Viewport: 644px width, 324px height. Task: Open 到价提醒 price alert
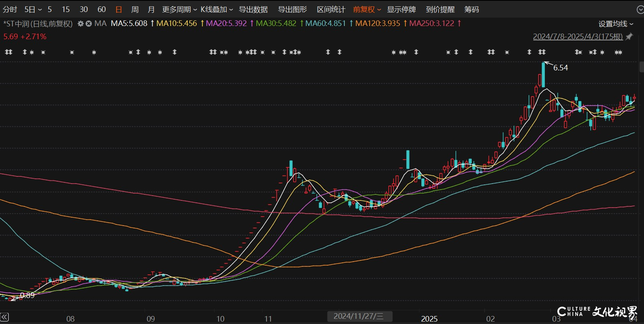coord(440,9)
